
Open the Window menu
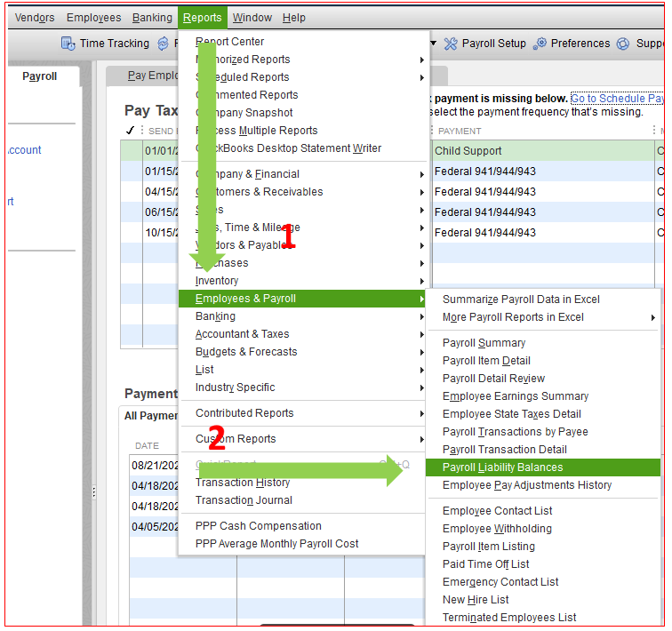point(252,18)
